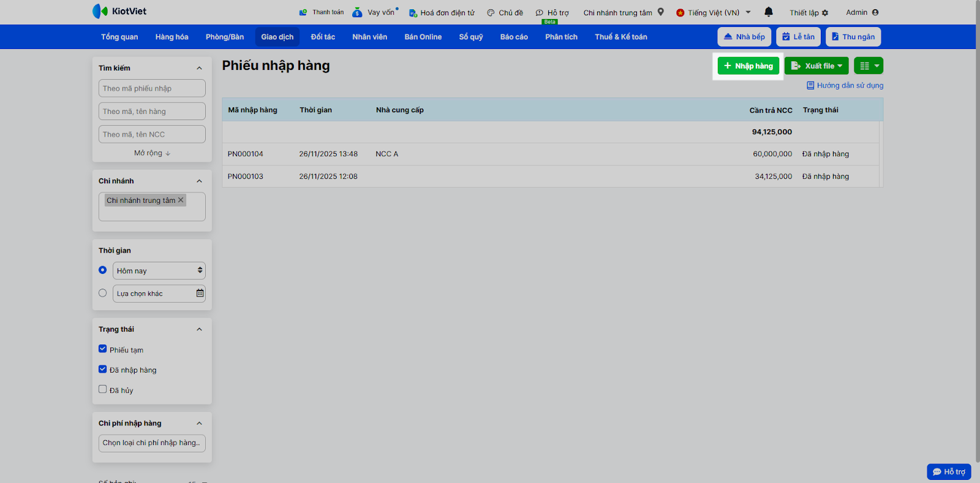Open the Phân tích menu
Viewport: 980px width, 483px height.
tap(562, 37)
